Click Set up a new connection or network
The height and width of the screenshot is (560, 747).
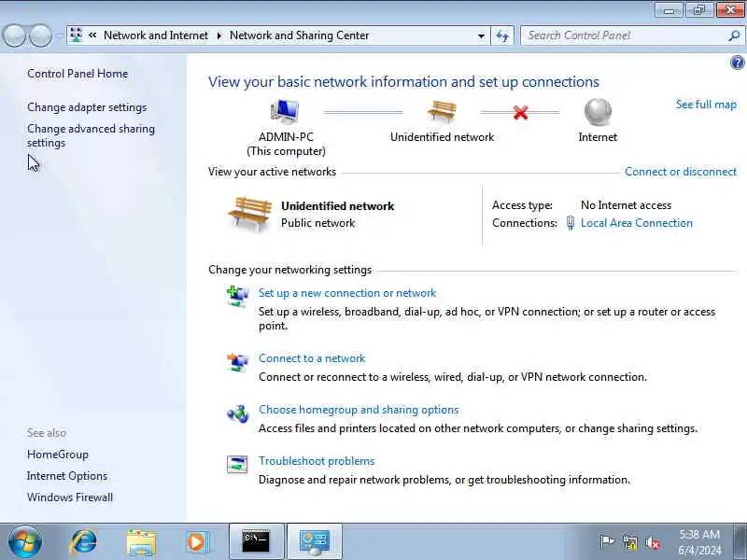click(x=347, y=293)
